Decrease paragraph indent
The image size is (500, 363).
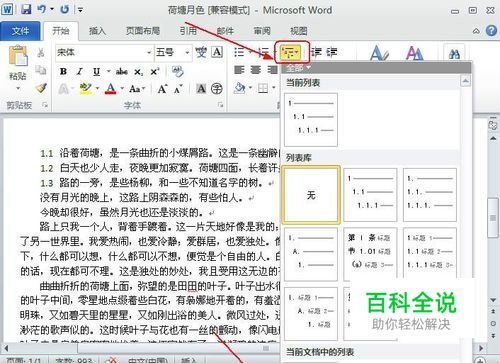(x=316, y=52)
